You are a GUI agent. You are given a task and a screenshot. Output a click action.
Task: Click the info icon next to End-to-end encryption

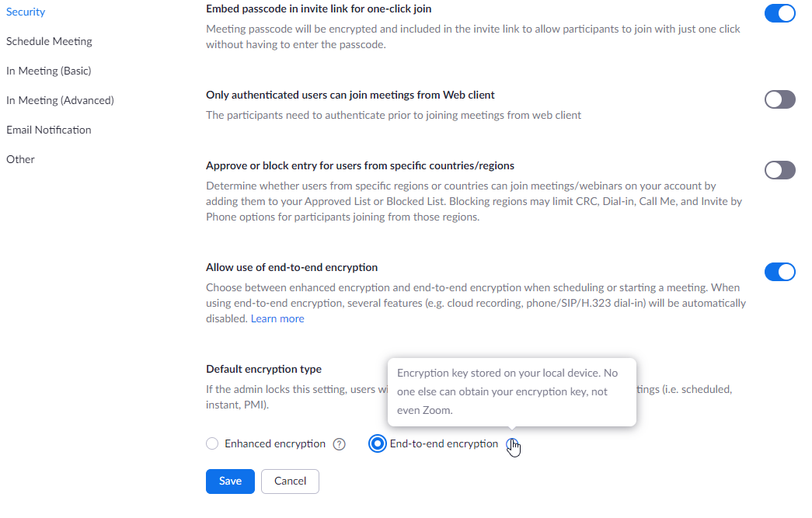point(511,444)
